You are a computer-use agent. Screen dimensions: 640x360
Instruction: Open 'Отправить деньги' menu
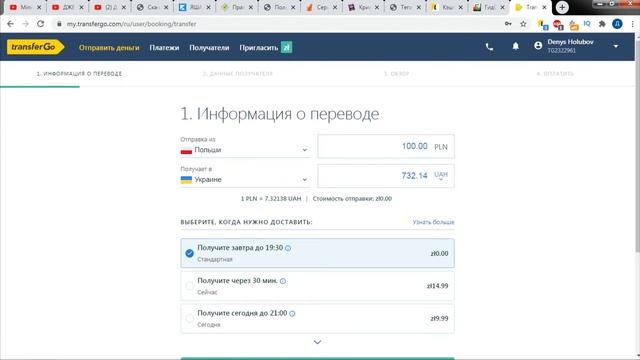tap(109, 48)
